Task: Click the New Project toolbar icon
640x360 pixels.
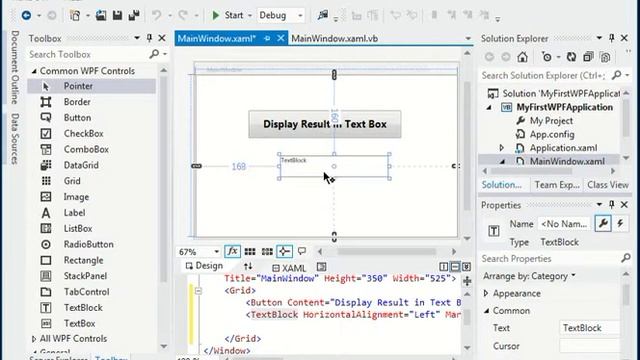Action: click(75, 16)
